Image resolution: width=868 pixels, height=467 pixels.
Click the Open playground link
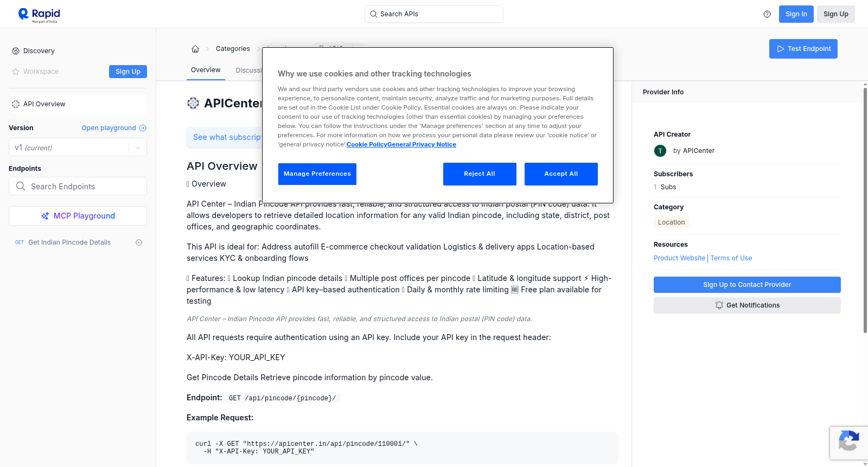(x=109, y=128)
